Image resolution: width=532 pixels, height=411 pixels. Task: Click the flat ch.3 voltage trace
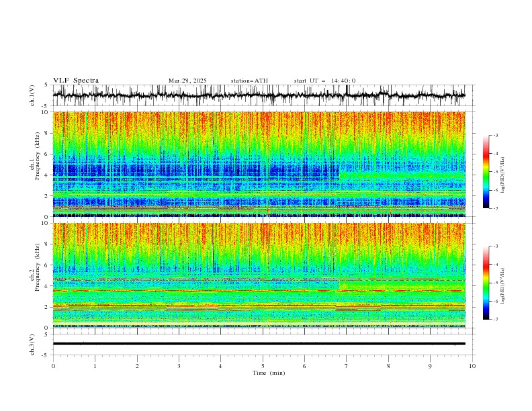click(x=259, y=344)
